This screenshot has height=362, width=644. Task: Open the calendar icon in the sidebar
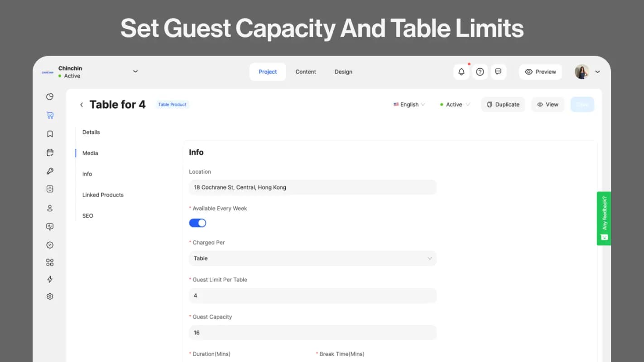pyautogui.click(x=50, y=152)
